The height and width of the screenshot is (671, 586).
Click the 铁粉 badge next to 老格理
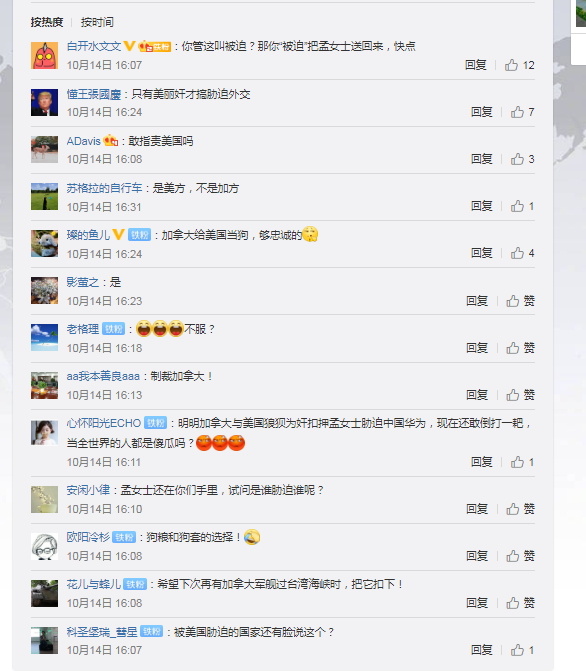pos(113,329)
